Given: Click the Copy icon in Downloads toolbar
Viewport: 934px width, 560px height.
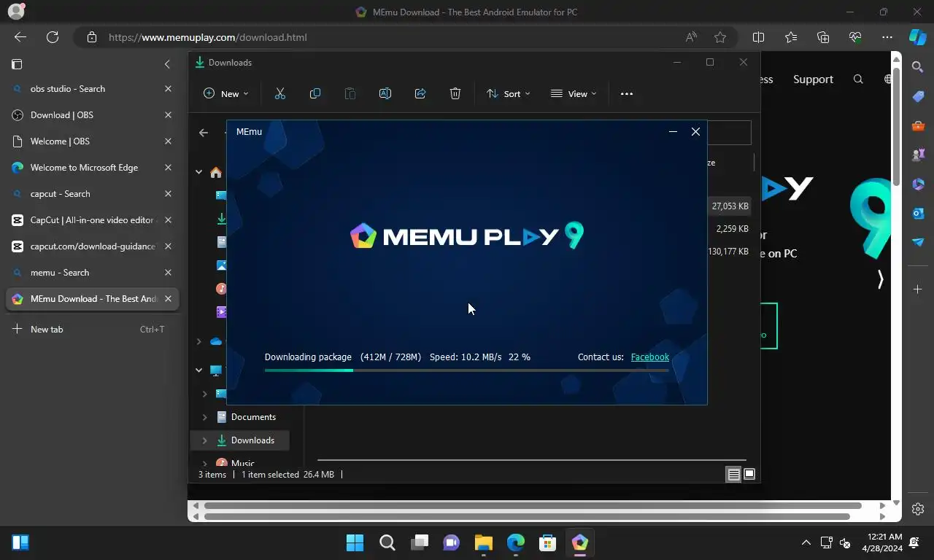Looking at the screenshot, I should [315, 93].
